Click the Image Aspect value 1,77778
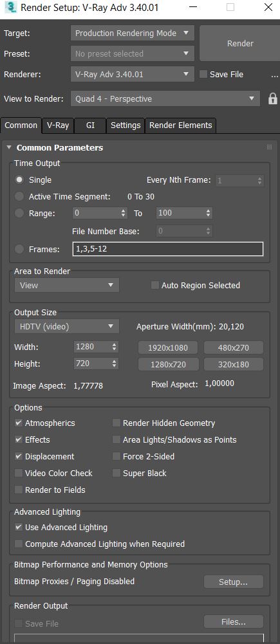The width and height of the screenshot is (280, 644). point(88,385)
